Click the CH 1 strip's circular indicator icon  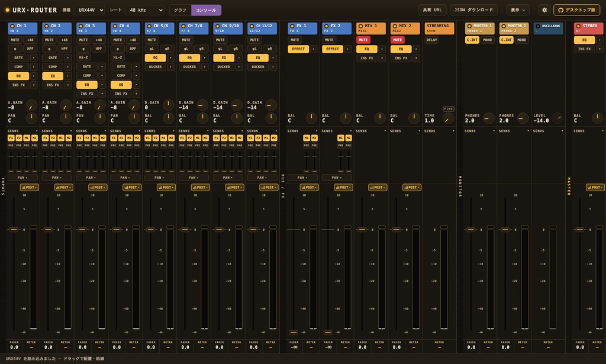12,26
